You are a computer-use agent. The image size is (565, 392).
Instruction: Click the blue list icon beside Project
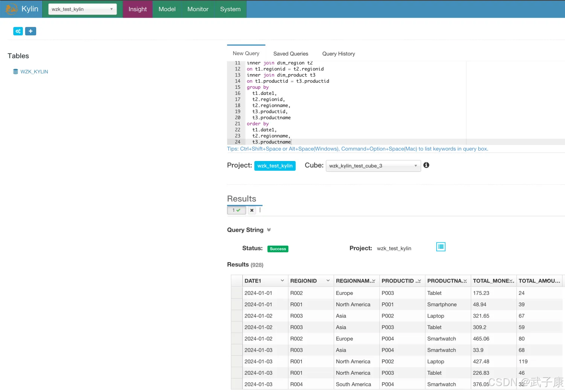pos(441,247)
